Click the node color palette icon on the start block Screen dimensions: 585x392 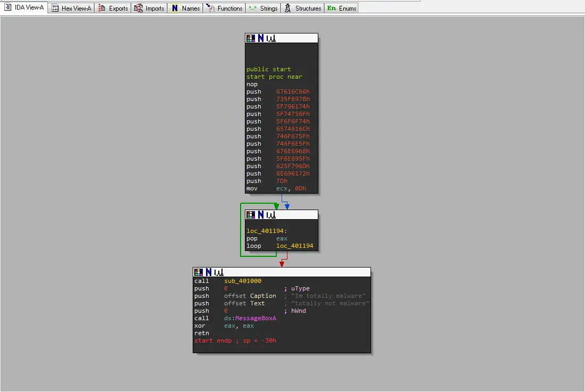coord(250,38)
